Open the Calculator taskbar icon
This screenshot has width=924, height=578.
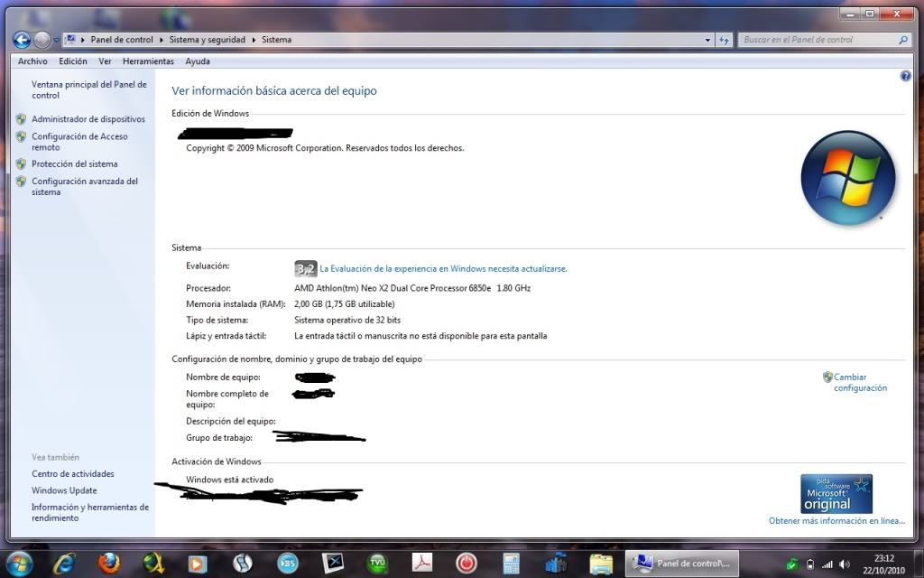(511, 564)
